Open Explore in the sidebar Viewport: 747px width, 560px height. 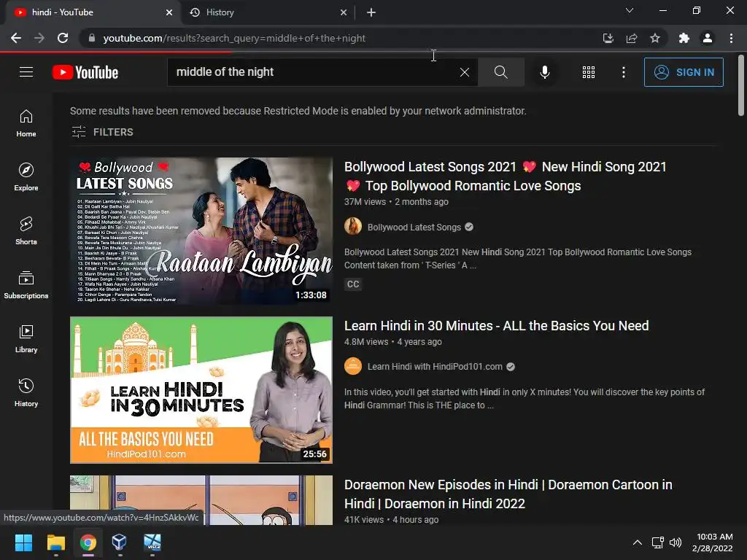[26, 177]
